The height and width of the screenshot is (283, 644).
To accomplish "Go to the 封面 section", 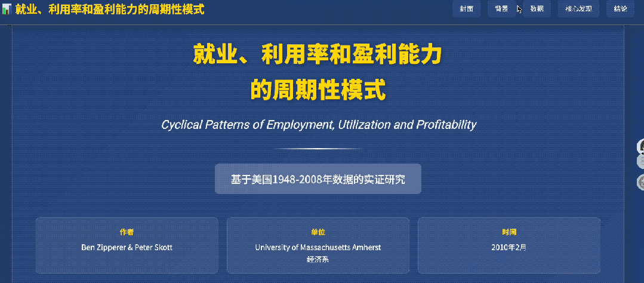I will 466,9.
